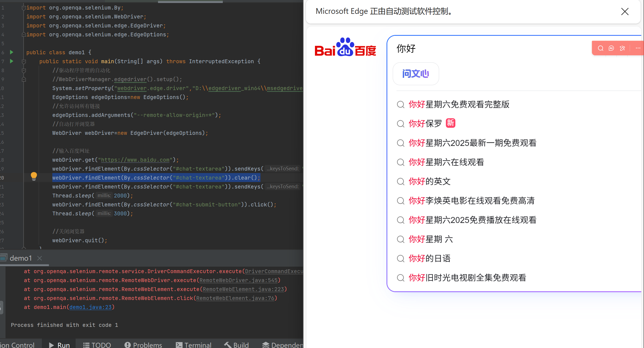Select the AI writing pencil icon
The width and height of the screenshot is (644, 348).
(x=622, y=48)
